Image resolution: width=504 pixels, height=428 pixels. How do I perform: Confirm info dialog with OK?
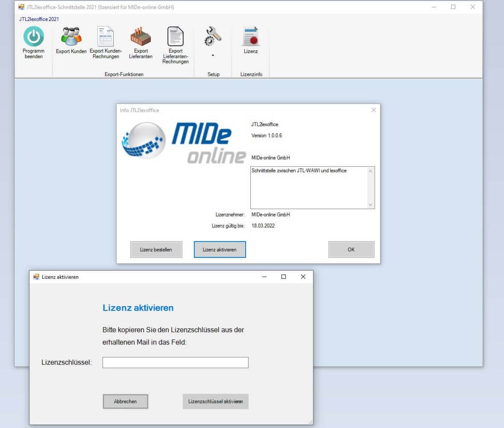coord(351,250)
